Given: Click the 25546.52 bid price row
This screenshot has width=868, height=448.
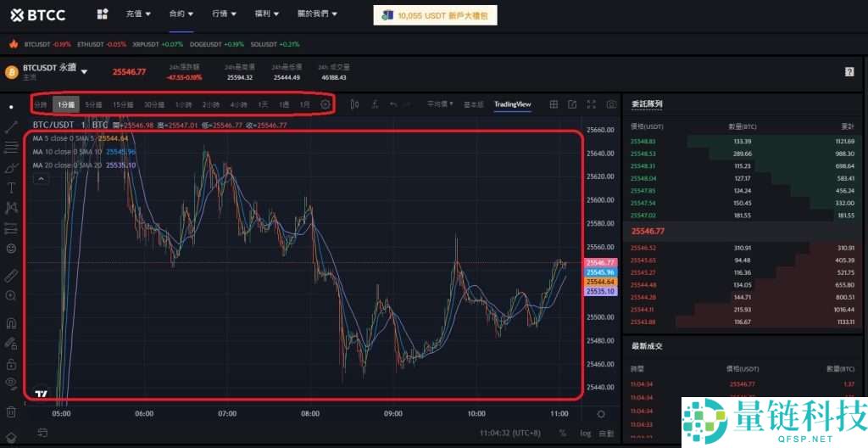Looking at the screenshot, I should point(743,248).
